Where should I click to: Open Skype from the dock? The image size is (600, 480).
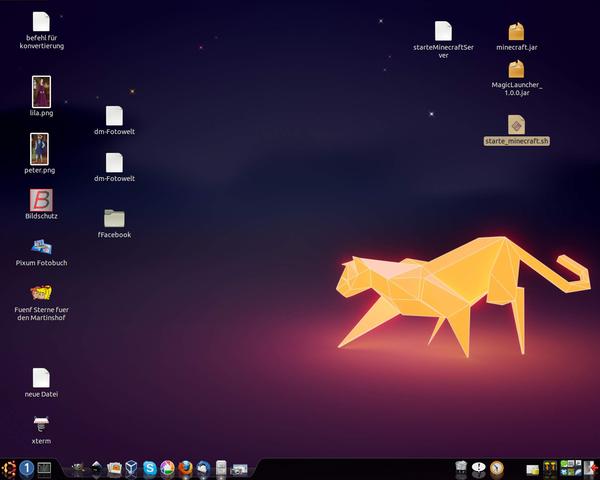click(150, 468)
